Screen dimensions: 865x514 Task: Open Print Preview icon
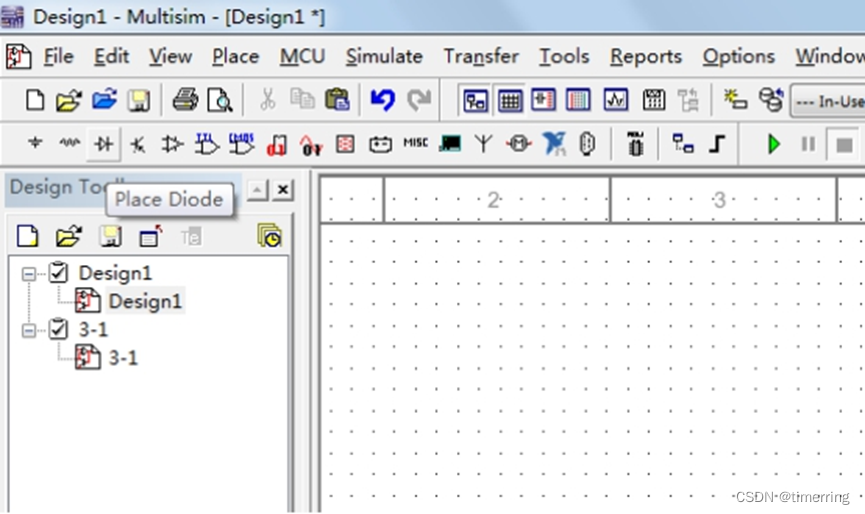point(220,100)
